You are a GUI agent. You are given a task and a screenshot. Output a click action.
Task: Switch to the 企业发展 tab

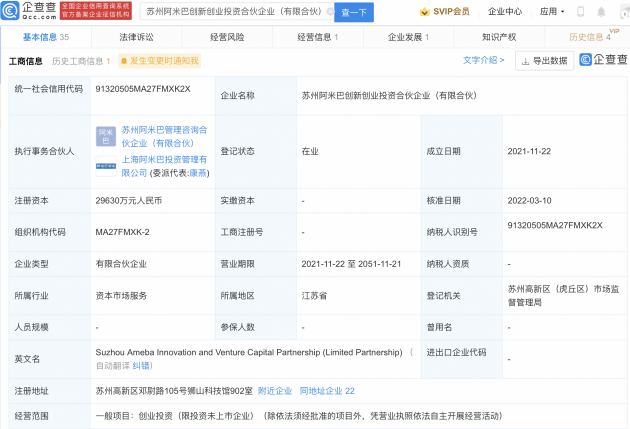coord(409,37)
